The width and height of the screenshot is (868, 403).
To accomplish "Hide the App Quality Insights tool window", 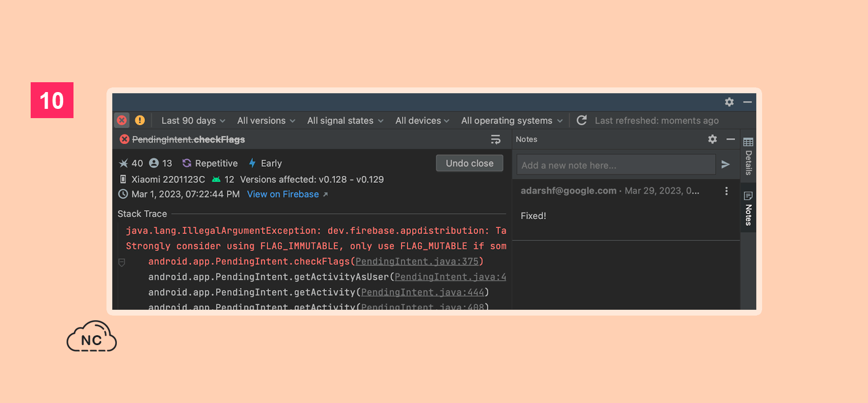I will click(748, 102).
